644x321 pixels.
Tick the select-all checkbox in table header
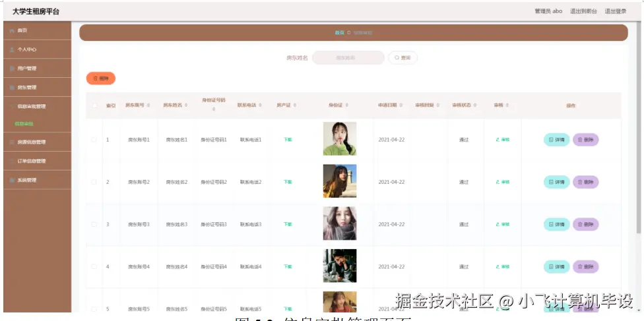(94, 105)
